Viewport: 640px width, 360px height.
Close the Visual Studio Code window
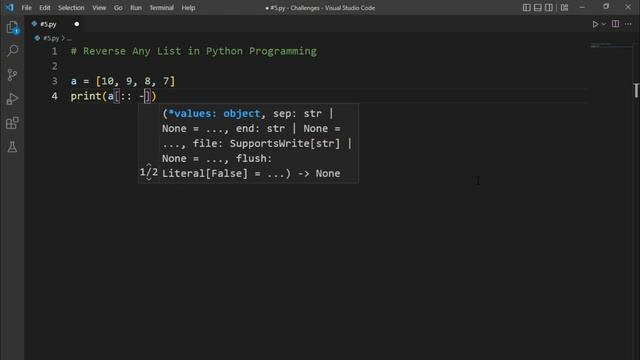(x=628, y=7)
